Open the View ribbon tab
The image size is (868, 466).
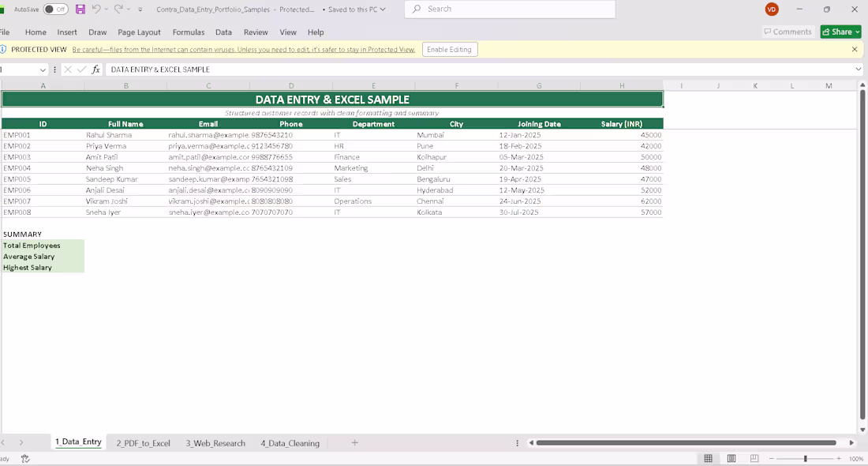coord(288,32)
